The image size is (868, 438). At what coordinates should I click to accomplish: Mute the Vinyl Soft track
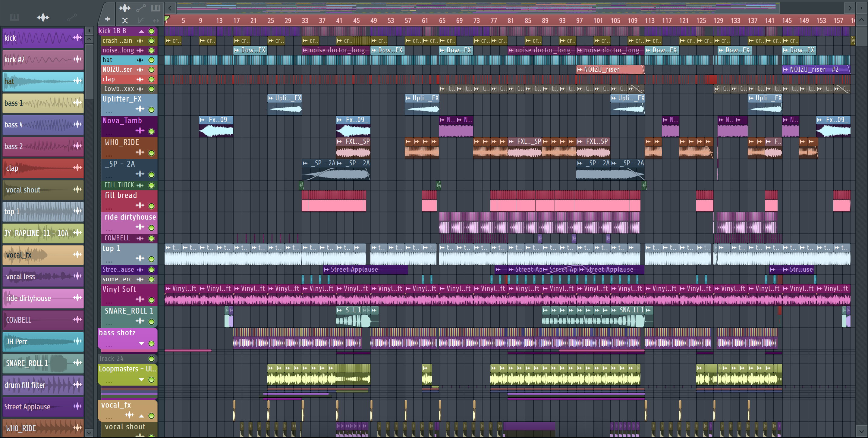pos(152,300)
